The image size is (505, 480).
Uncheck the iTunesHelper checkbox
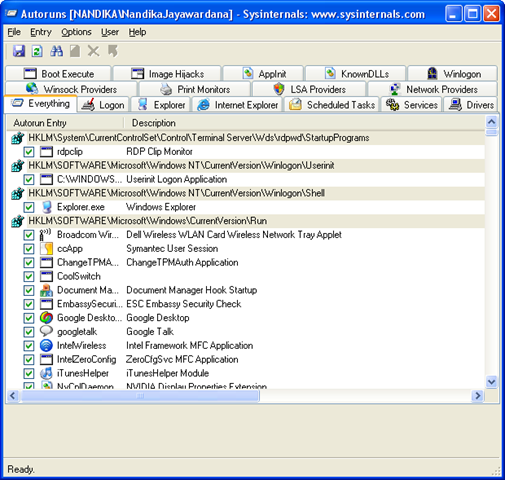click(29, 373)
